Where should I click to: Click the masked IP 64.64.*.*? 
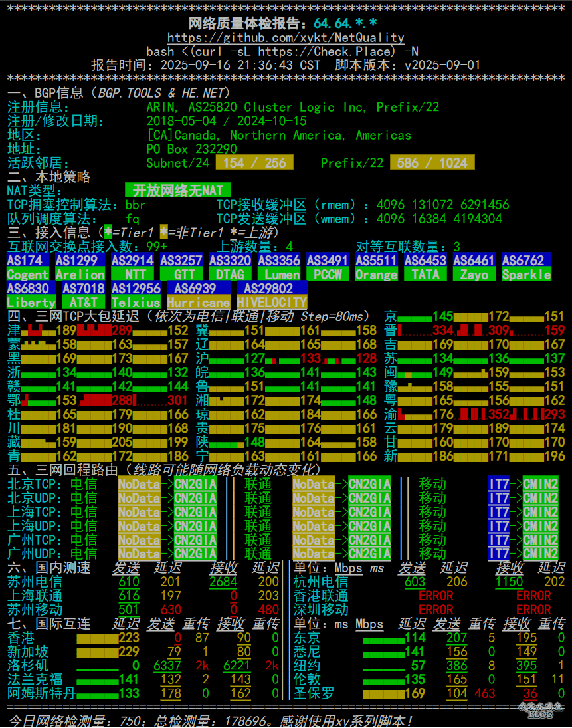[345, 23]
